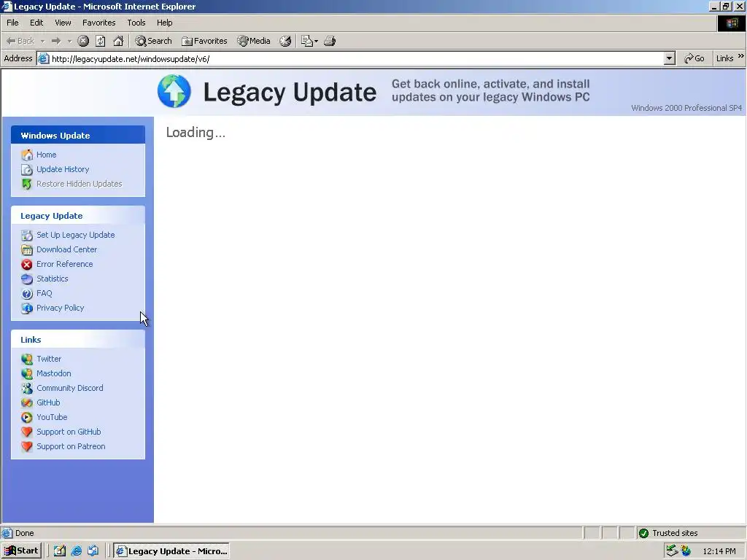Click the system tray clock 12:14 PM
Image resolution: width=747 pixels, height=560 pixels.
[719, 551]
